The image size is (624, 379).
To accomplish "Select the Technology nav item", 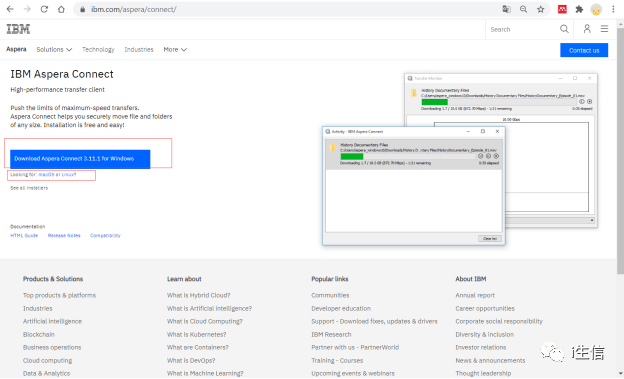I will [98, 49].
